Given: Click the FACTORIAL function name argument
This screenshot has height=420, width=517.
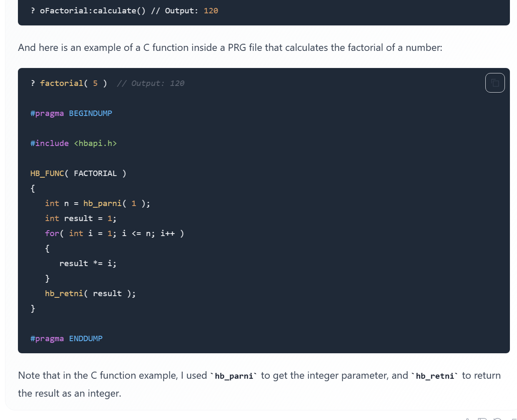Looking at the screenshot, I should (x=95, y=174).
